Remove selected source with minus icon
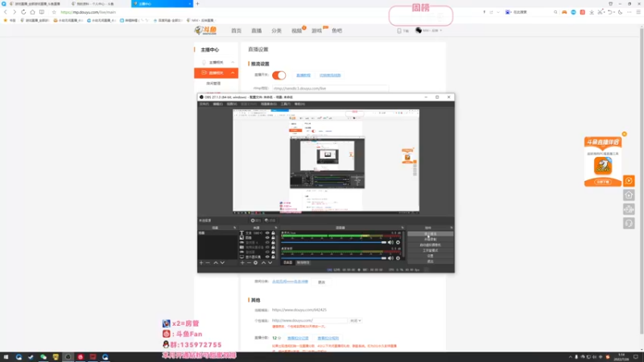The height and width of the screenshot is (362, 644). click(249, 263)
